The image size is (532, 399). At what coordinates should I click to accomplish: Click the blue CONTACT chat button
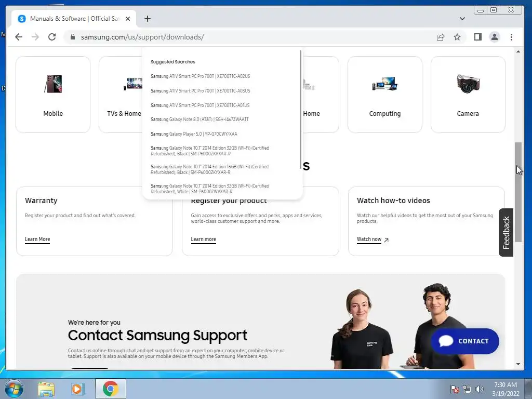click(x=465, y=341)
